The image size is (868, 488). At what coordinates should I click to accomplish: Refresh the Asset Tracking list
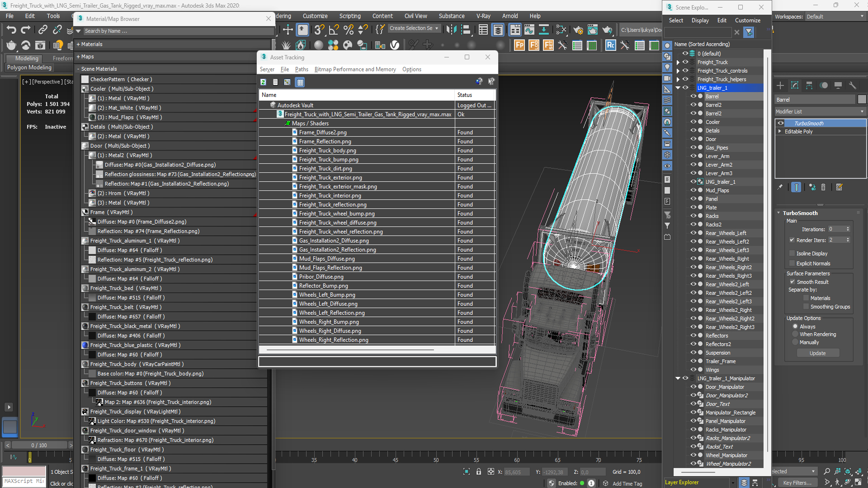(263, 82)
